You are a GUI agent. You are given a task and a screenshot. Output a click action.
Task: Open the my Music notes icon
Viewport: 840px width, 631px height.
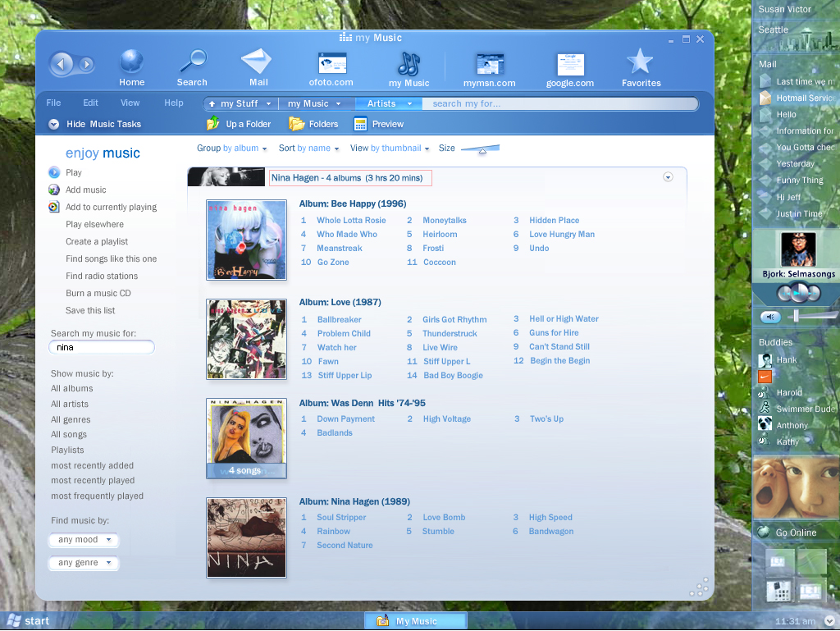coord(409,64)
